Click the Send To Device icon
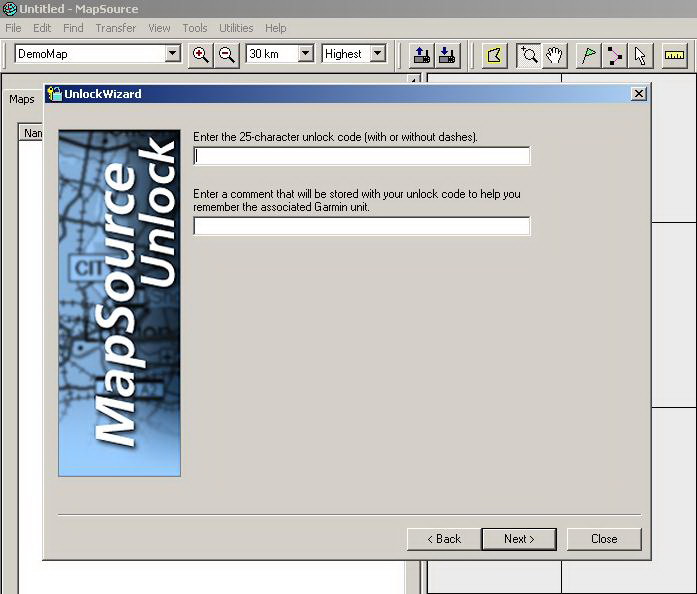This screenshot has height=594, width=697. 421,55
